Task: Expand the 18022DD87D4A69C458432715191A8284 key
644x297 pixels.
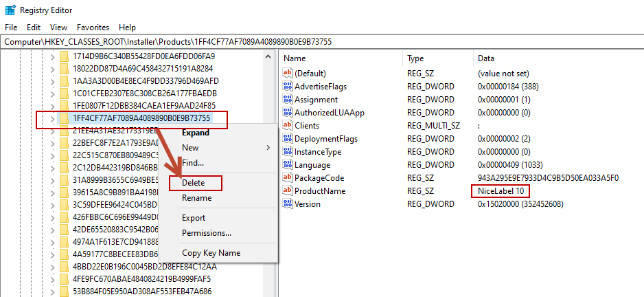Action: coord(51,69)
